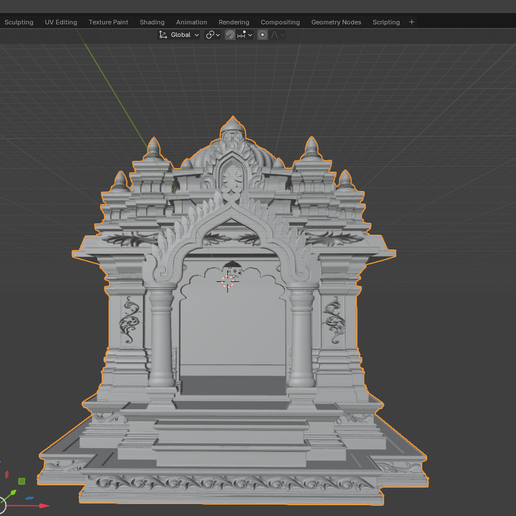Switch to the Compositing workspace
The image size is (516, 516).
(x=280, y=22)
